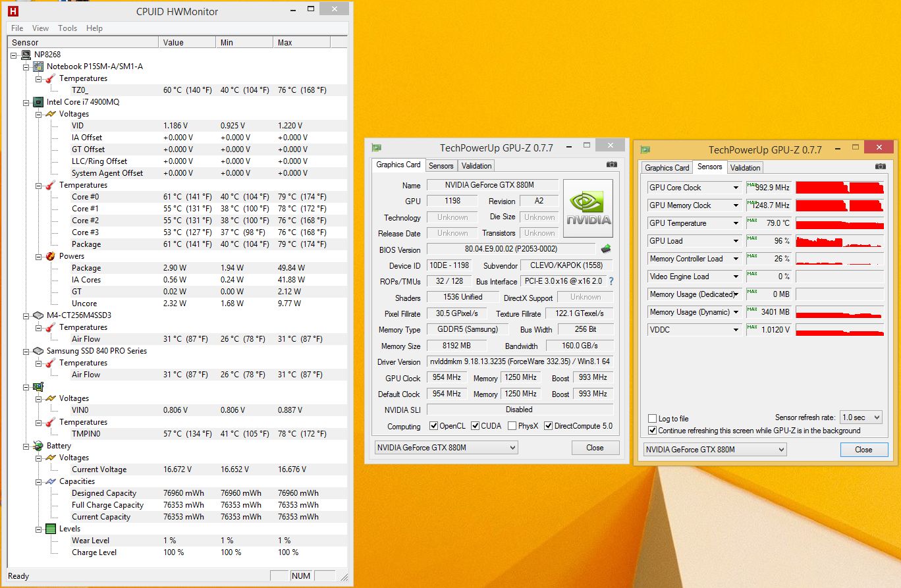901x588 pixels.
Task: Click the Min column header
Action: [244, 43]
